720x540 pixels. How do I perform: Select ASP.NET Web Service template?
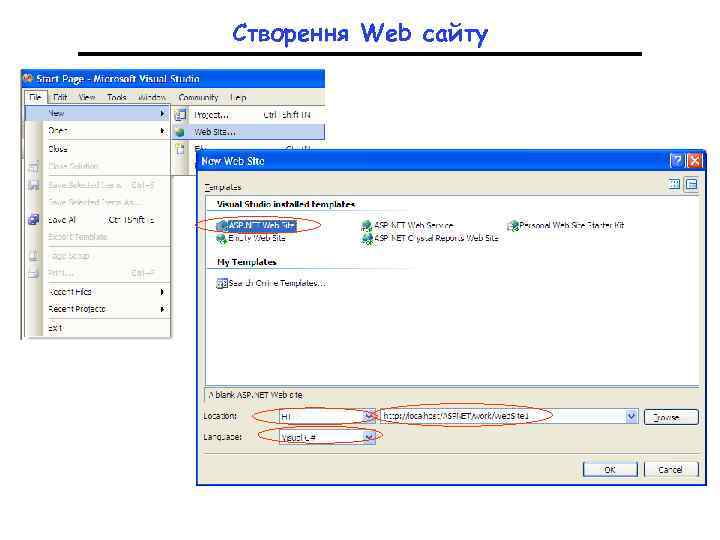click(408, 225)
